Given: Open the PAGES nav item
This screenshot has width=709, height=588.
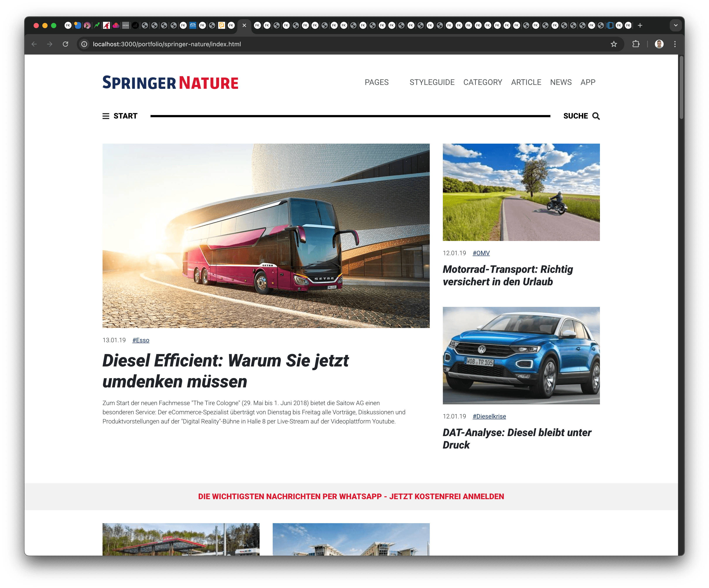Looking at the screenshot, I should [377, 83].
